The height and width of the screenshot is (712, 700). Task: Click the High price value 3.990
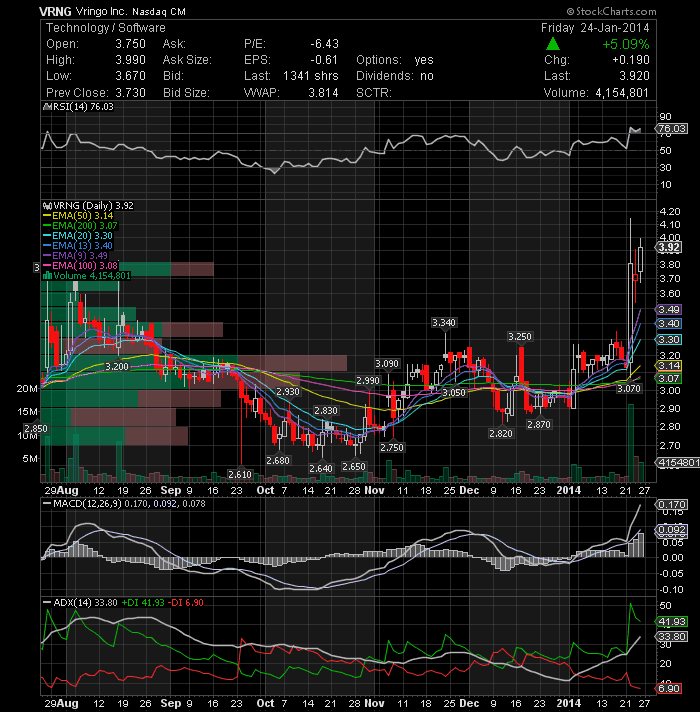(x=130, y=60)
